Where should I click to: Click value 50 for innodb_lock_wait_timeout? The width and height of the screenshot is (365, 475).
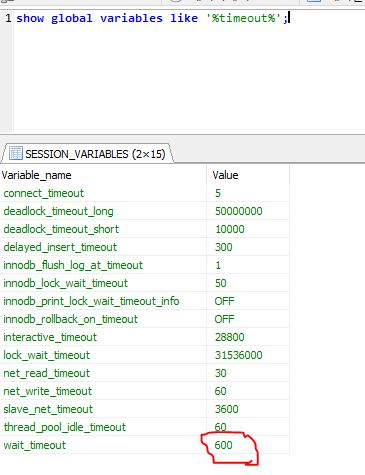[248, 283]
